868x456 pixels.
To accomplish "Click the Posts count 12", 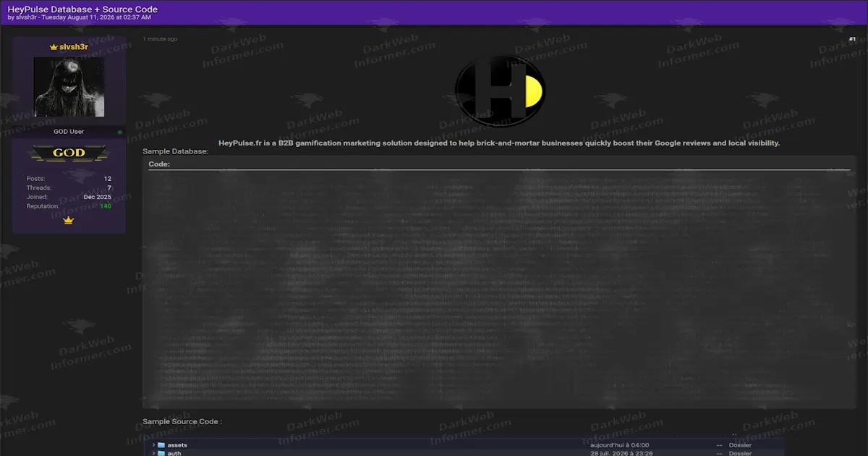I will [107, 178].
